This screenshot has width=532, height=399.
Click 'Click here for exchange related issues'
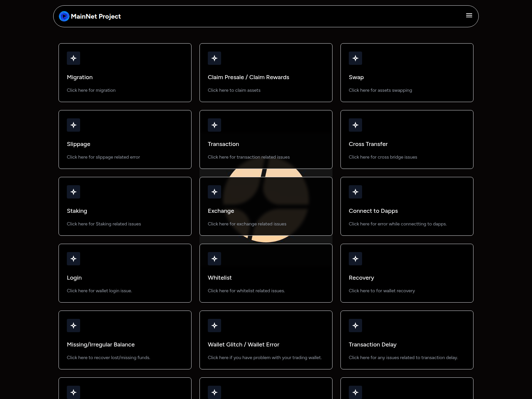point(247,224)
